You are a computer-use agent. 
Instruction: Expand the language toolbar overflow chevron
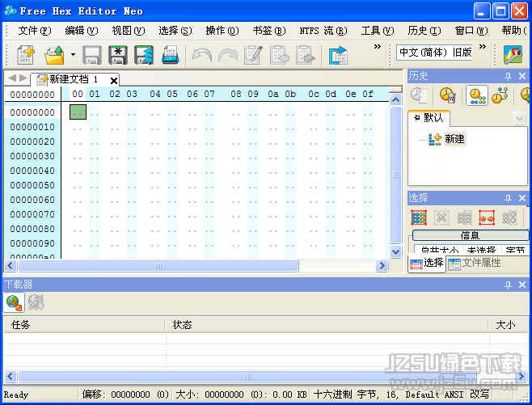point(483,46)
